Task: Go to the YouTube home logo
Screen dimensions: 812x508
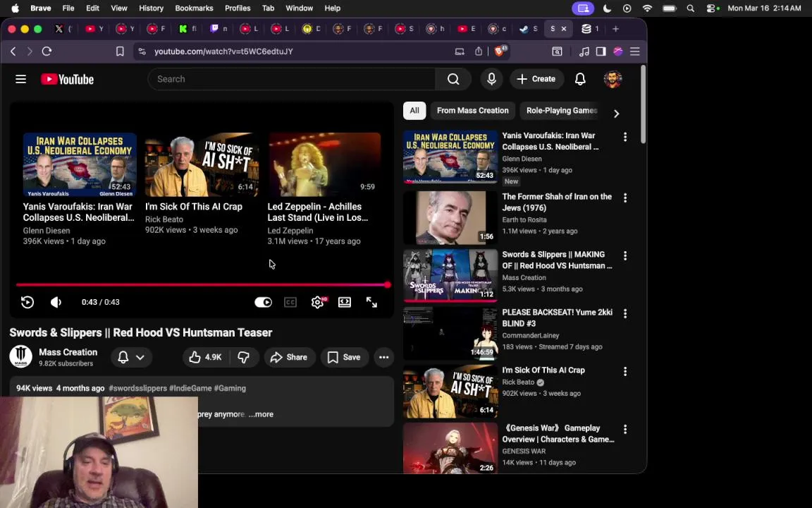Action: click(68, 79)
